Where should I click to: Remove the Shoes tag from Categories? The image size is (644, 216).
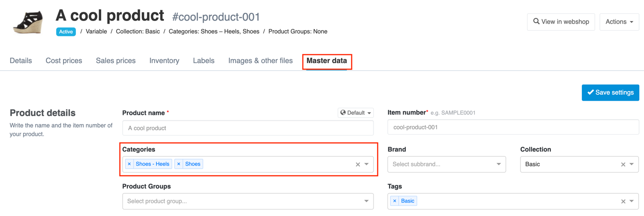(x=179, y=164)
